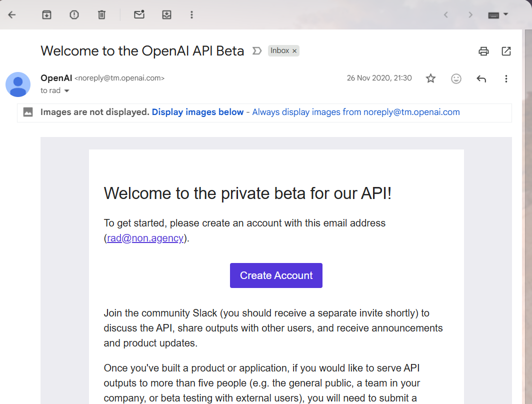The width and height of the screenshot is (532, 404).
Task: Open top toolbar More options menu
Action: (191, 15)
